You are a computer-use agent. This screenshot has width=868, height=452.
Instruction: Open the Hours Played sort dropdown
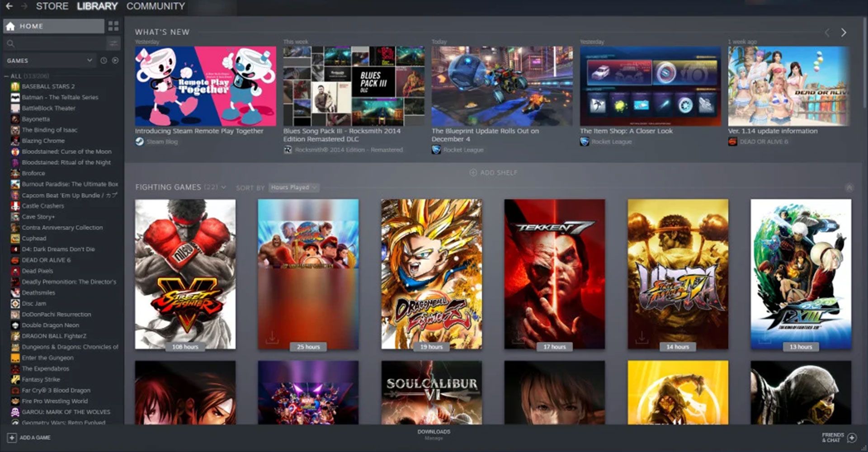pos(294,187)
